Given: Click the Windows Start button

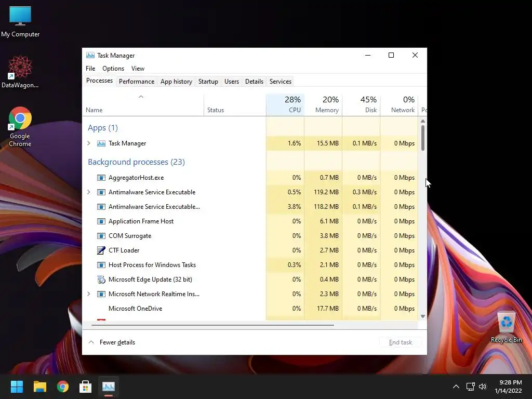Looking at the screenshot, I should [x=17, y=387].
